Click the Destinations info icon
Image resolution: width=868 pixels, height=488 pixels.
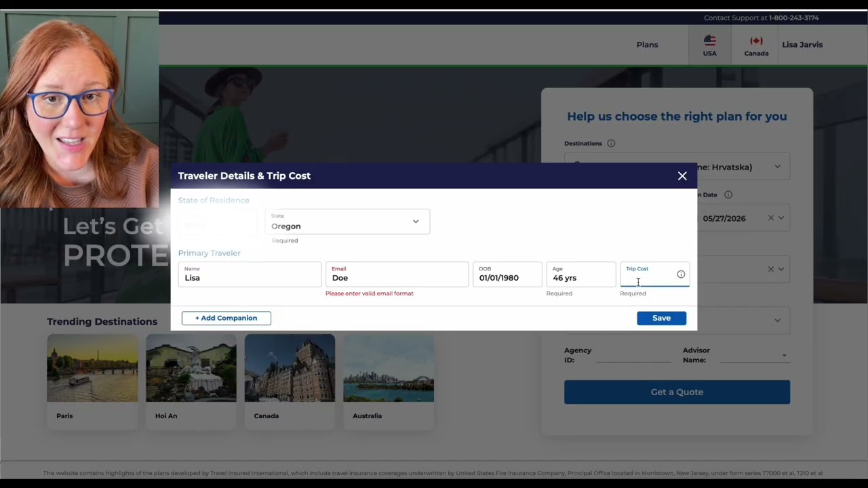pyautogui.click(x=611, y=144)
